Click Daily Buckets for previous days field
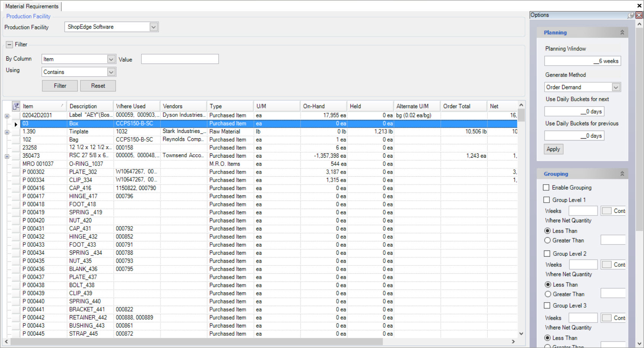The width and height of the screenshot is (644, 348). pos(574,136)
